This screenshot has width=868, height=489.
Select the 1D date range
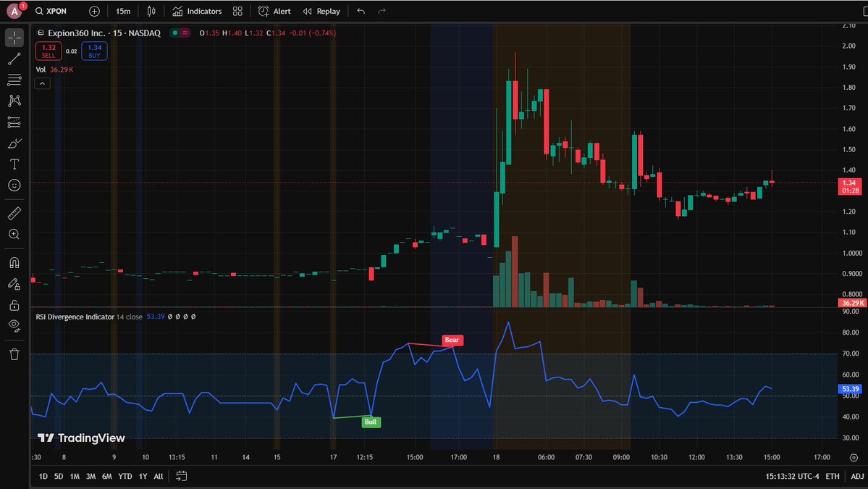click(x=43, y=476)
